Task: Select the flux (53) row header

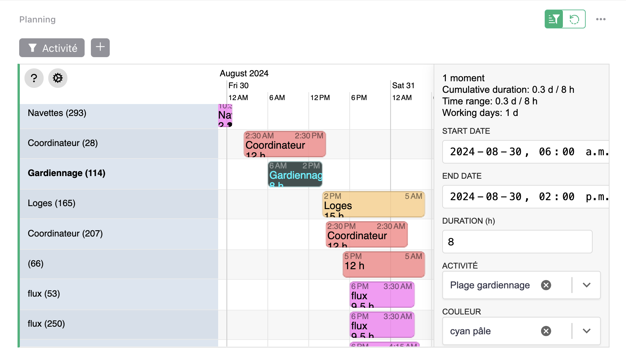Action: (43, 293)
